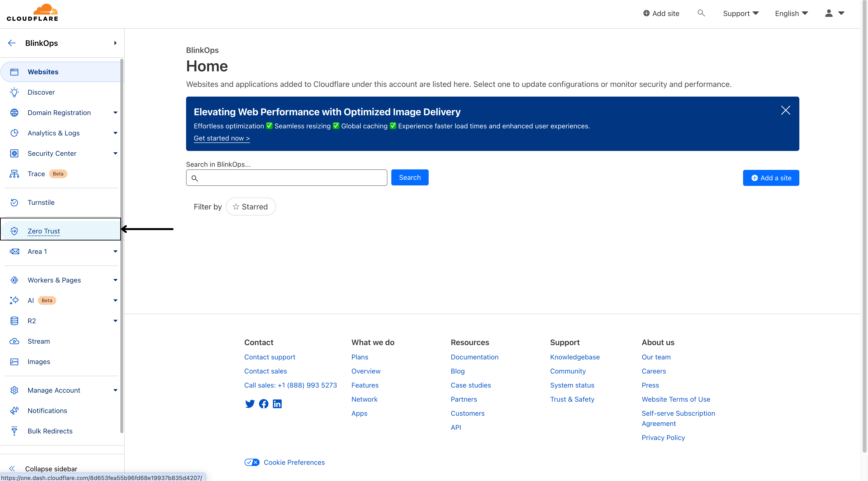Click the page's main vertical scrollbar
868x481 pixels.
tap(864, 226)
